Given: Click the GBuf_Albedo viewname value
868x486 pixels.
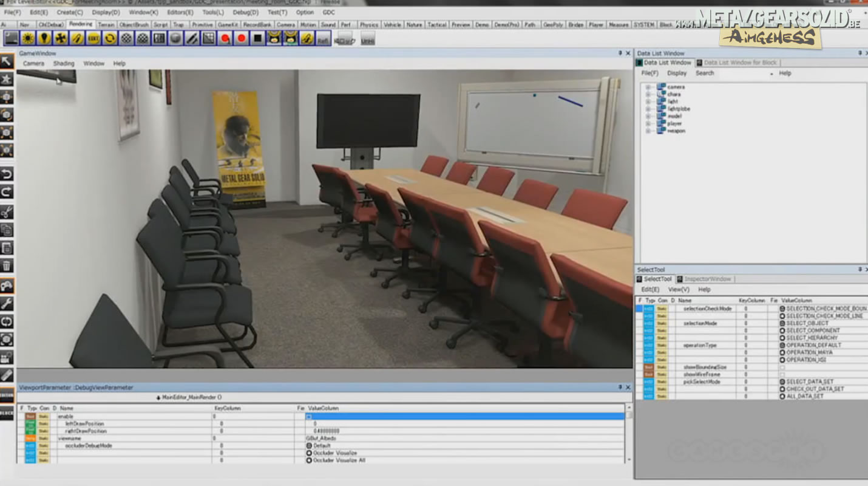Looking at the screenshot, I should tap(320, 438).
